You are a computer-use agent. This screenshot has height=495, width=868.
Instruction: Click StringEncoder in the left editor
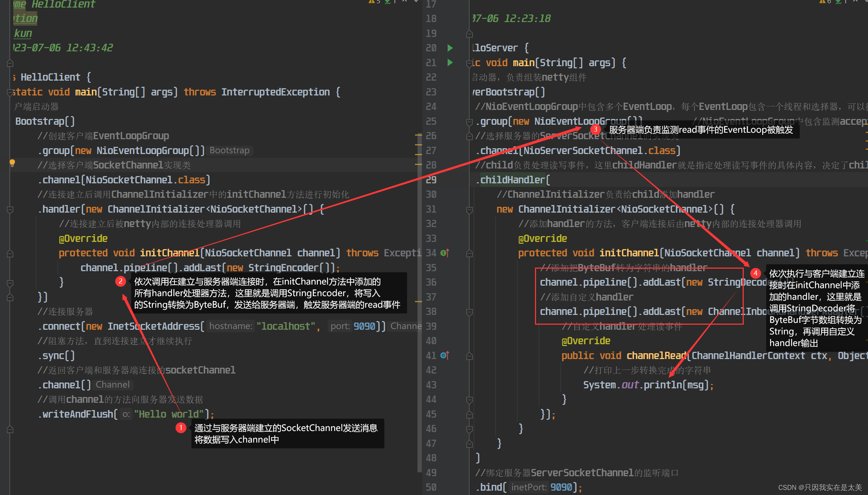(x=283, y=268)
